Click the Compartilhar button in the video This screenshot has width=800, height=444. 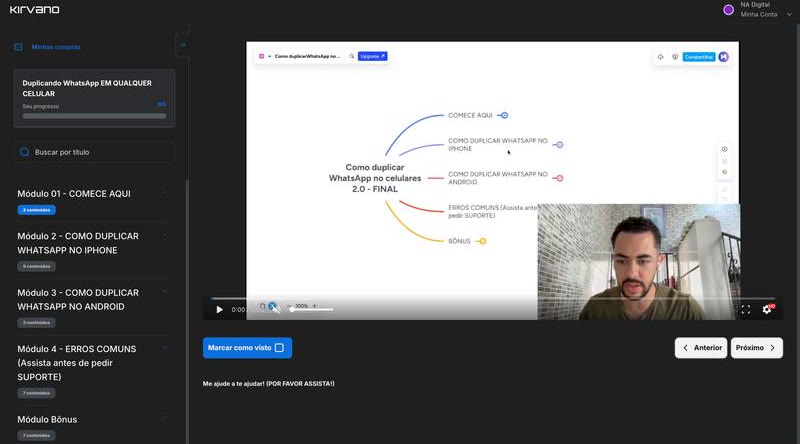coord(699,57)
